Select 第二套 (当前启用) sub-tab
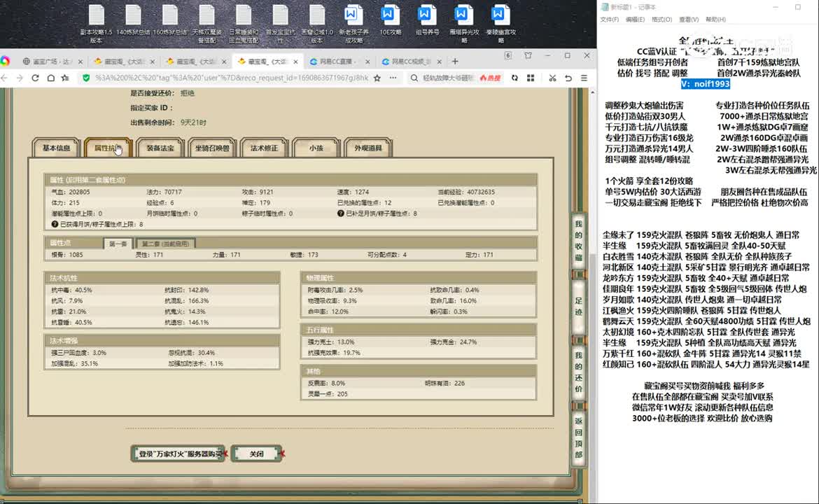This screenshot has height=504, width=819. [165, 244]
